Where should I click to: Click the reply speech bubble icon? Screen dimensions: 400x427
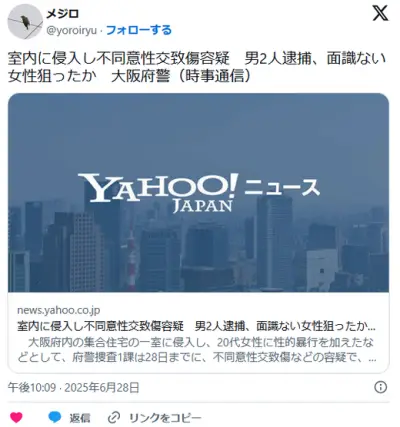[x=55, y=417]
